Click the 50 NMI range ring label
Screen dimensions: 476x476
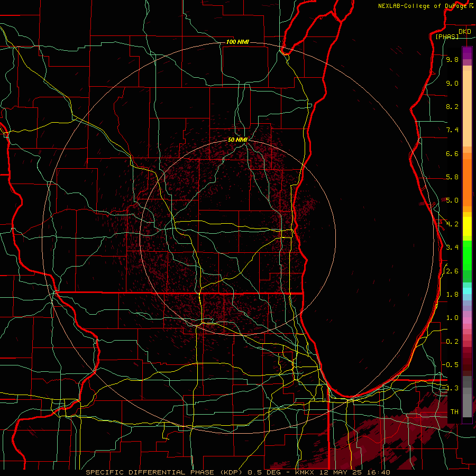pyautogui.click(x=237, y=140)
